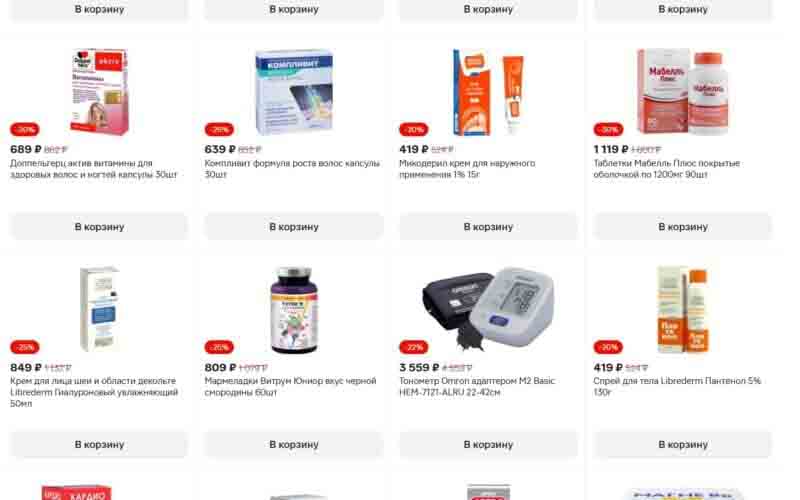Open the Таблетки Мабелль Плюс title link
The height and width of the screenshot is (500, 800).
point(666,169)
